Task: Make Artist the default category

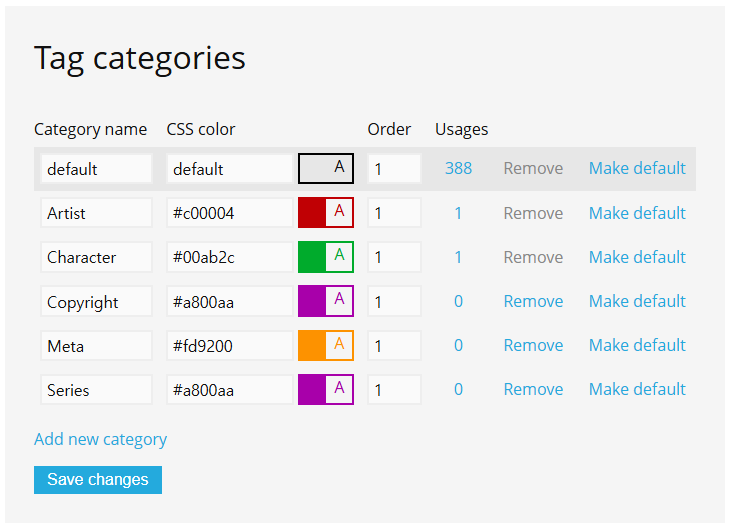Action: [637, 213]
